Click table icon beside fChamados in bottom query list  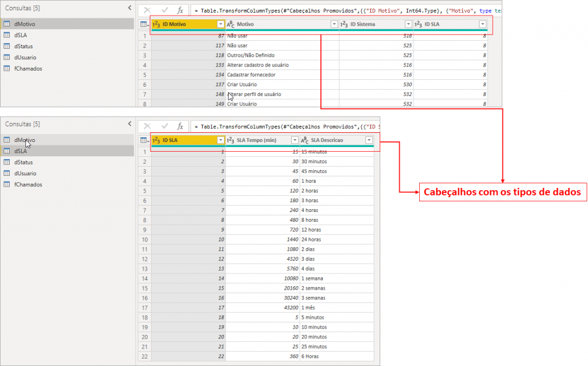pos(7,184)
